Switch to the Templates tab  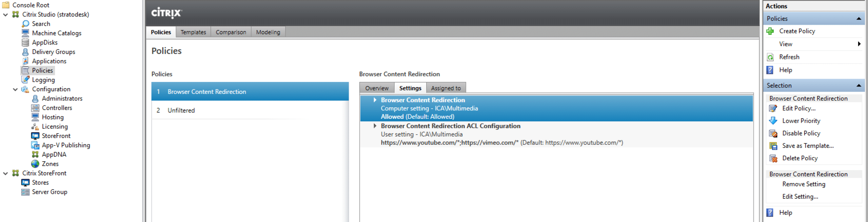point(193,32)
